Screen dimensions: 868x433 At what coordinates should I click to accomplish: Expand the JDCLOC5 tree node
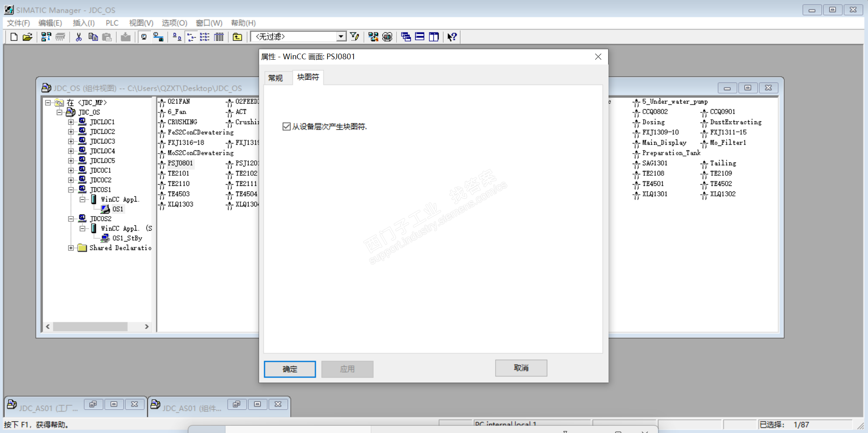coord(71,160)
